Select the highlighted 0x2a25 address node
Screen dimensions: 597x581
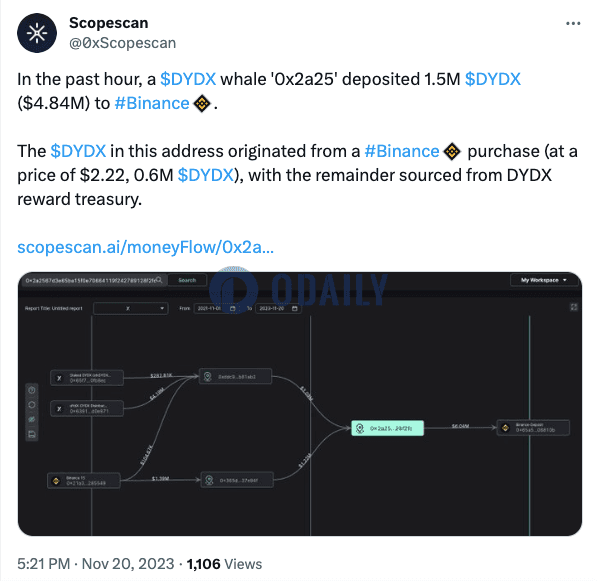pyautogui.click(x=387, y=428)
